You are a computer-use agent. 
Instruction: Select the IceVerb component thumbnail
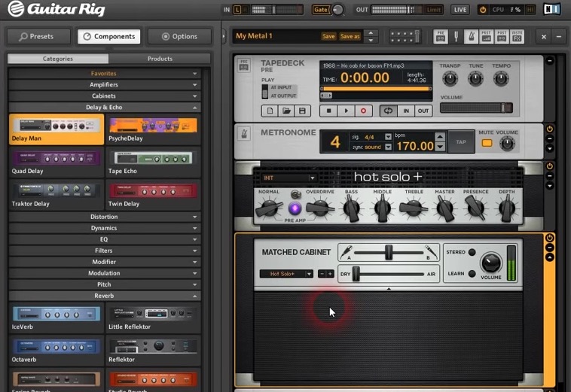coord(56,318)
